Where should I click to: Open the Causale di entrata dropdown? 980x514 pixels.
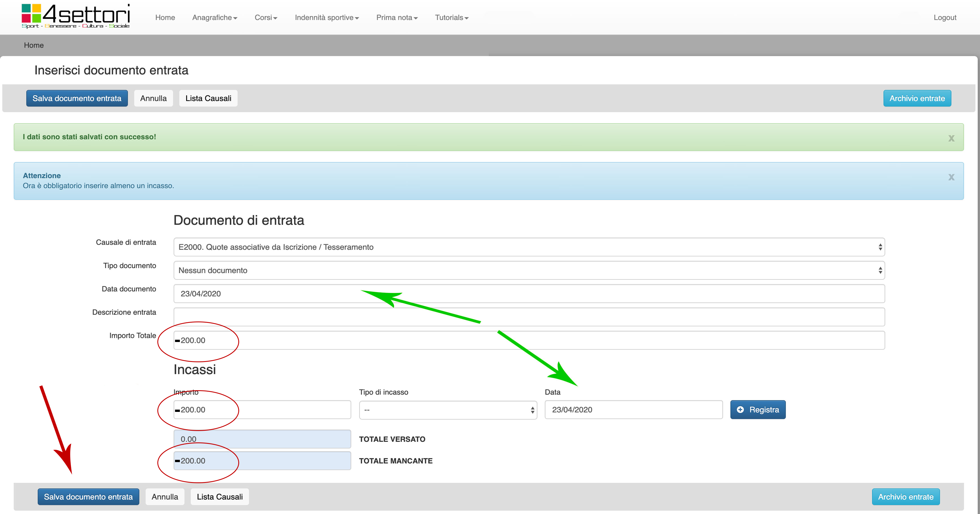pyautogui.click(x=529, y=247)
